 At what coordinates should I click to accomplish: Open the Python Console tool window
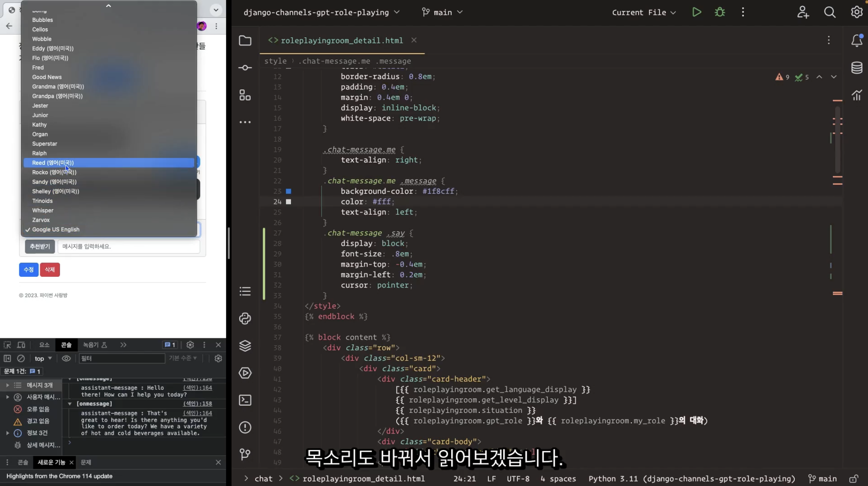point(245,318)
